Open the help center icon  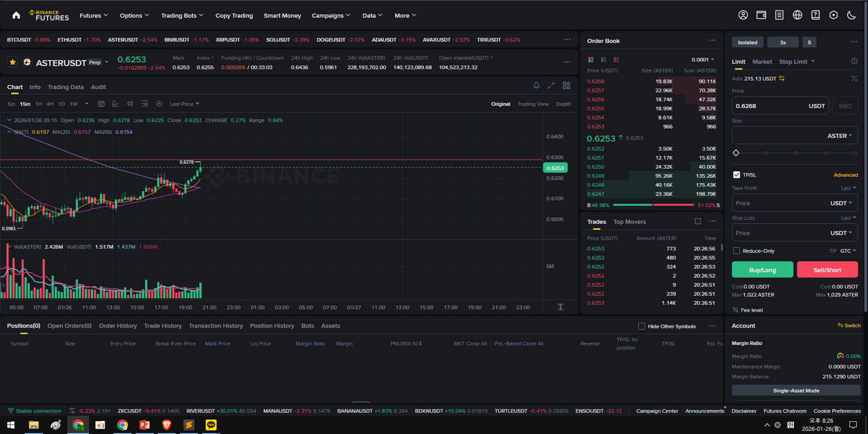coord(816,15)
